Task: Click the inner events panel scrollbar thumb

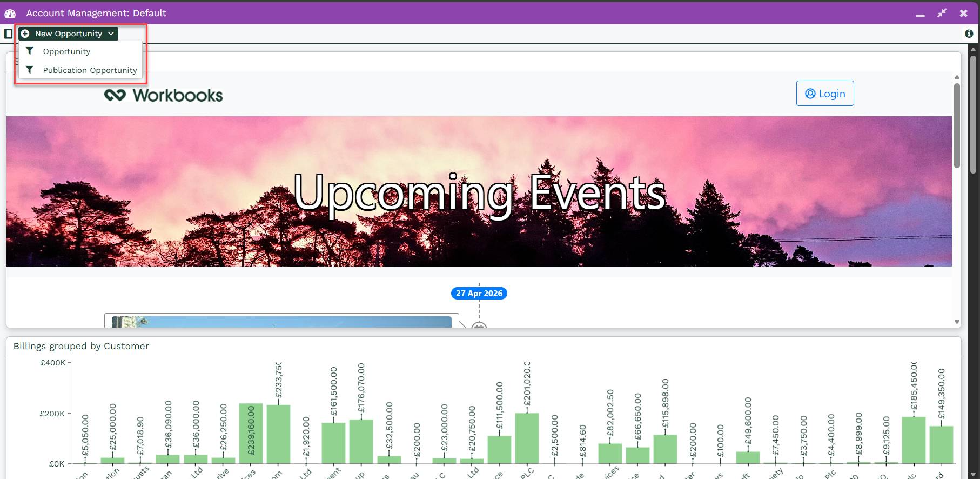Action: coord(957,124)
